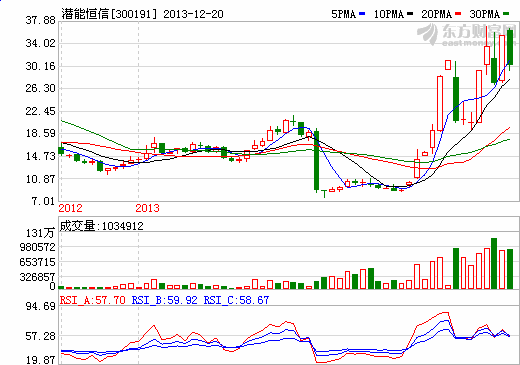Click the long green crash candlestick mid-chart
The image size is (520, 365).
(316, 161)
